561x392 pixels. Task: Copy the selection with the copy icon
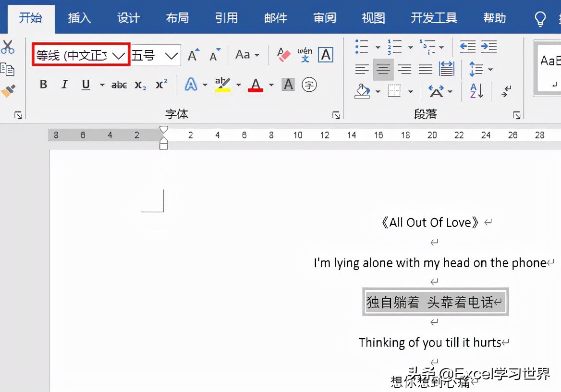pyautogui.click(x=9, y=69)
